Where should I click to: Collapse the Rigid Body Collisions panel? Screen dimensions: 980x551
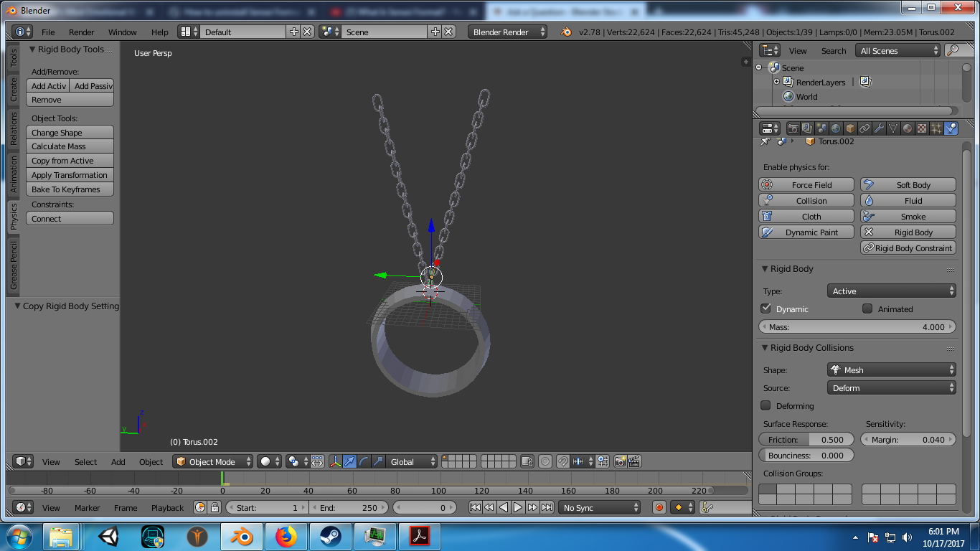tap(765, 348)
